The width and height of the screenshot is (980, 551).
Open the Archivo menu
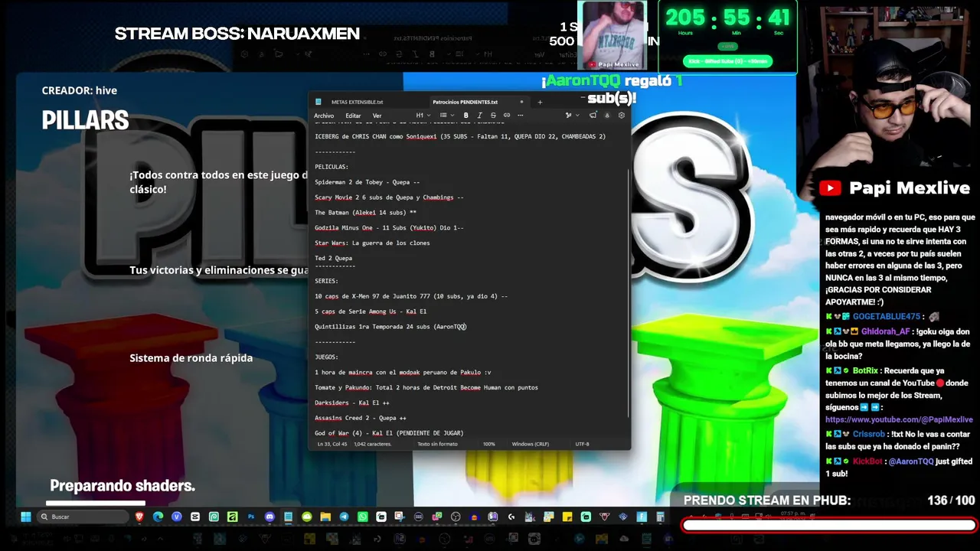pos(324,116)
